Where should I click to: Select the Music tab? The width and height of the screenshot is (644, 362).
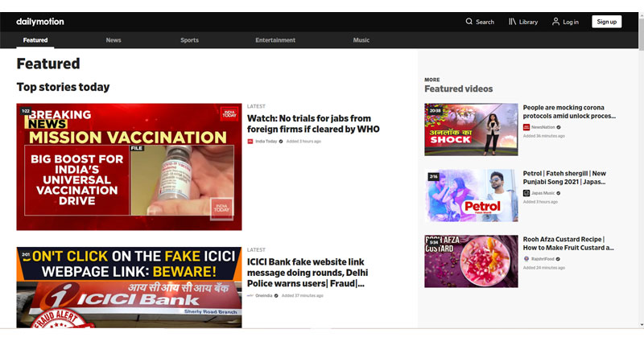(361, 40)
